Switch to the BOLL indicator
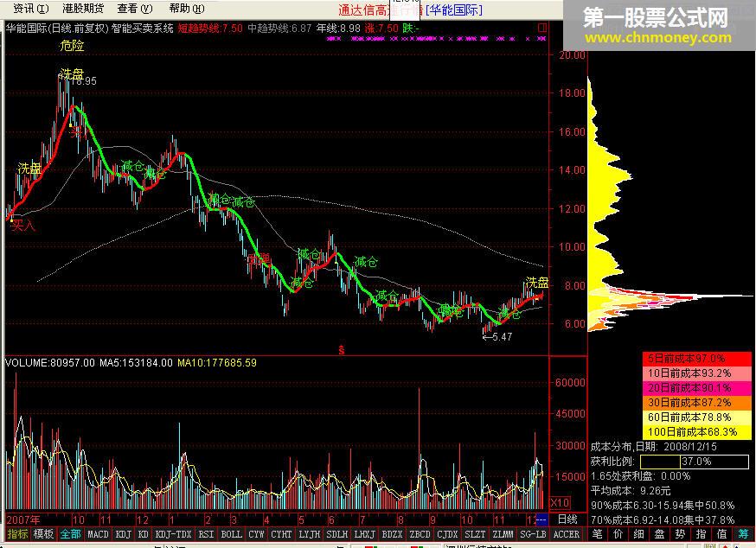756x548 pixels. (x=232, y=534)
